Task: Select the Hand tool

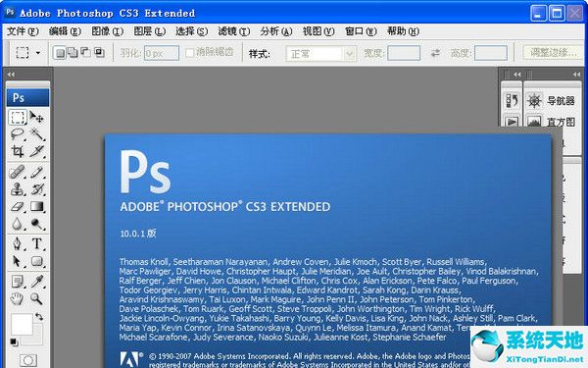Action: point(18,298)
